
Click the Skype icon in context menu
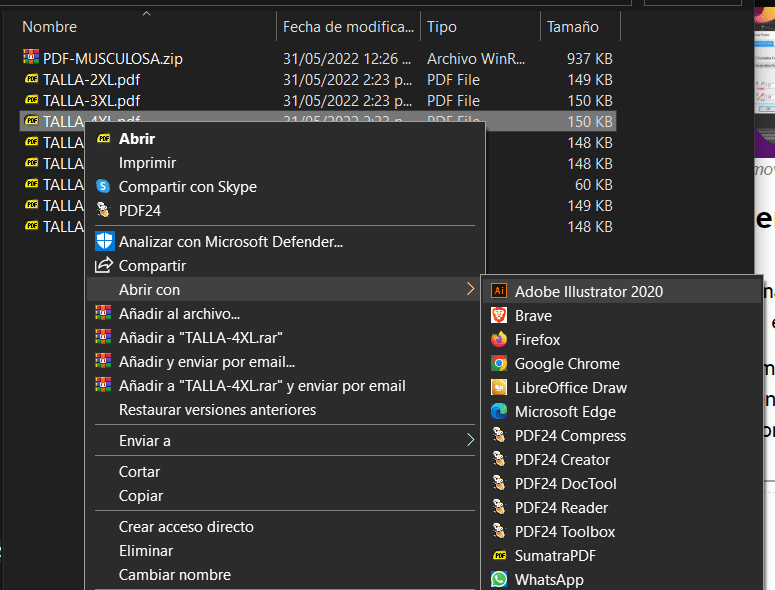coord(103,186)
